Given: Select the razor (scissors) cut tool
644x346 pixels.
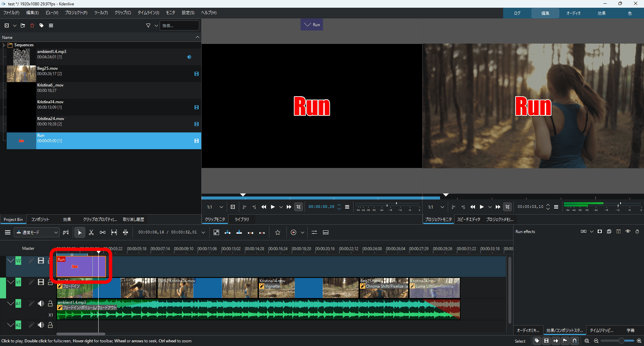Looking at the screenshot, I should [x=91, y=232].
